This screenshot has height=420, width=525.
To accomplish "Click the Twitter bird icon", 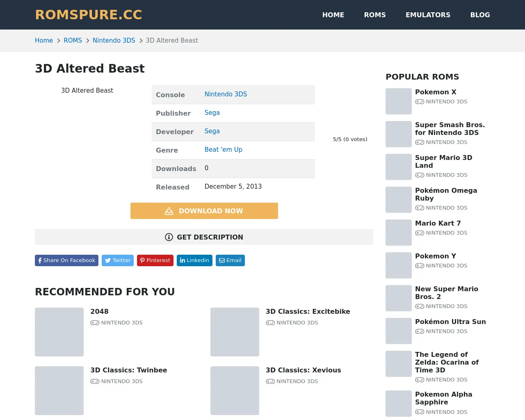I will [108, 260].
